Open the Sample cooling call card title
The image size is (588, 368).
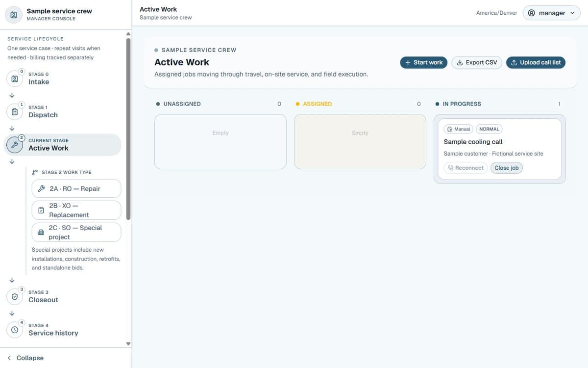[x=473, y=142]
